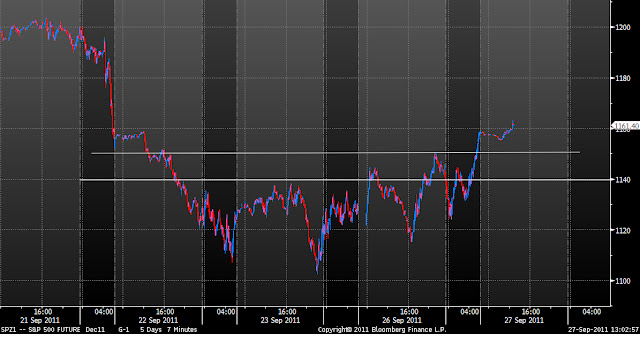This screenshot has width=640, height=363.
Task: Click the 1180 price axis label
Action: [622, 78]
